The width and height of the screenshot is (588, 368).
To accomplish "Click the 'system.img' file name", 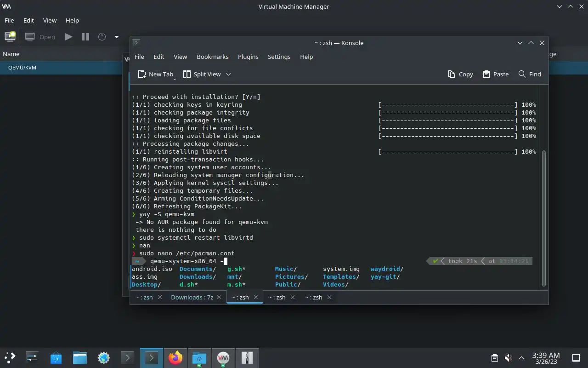I will (341, 269).
